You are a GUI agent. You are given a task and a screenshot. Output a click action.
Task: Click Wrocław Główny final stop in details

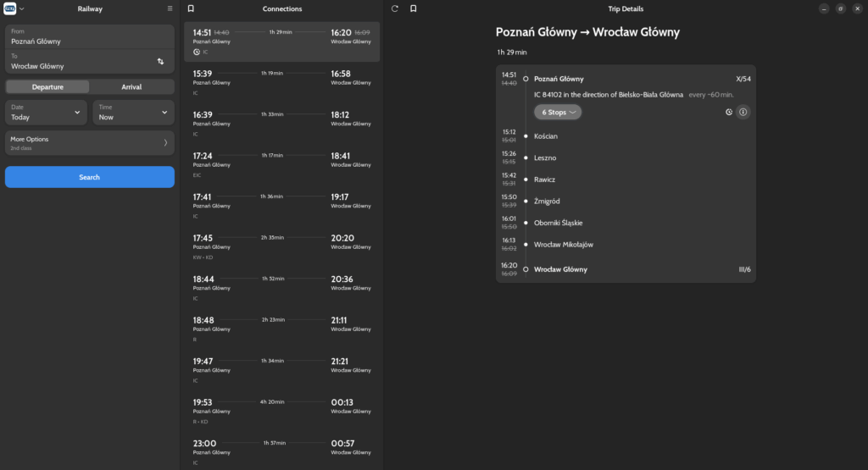pos(560,269)
